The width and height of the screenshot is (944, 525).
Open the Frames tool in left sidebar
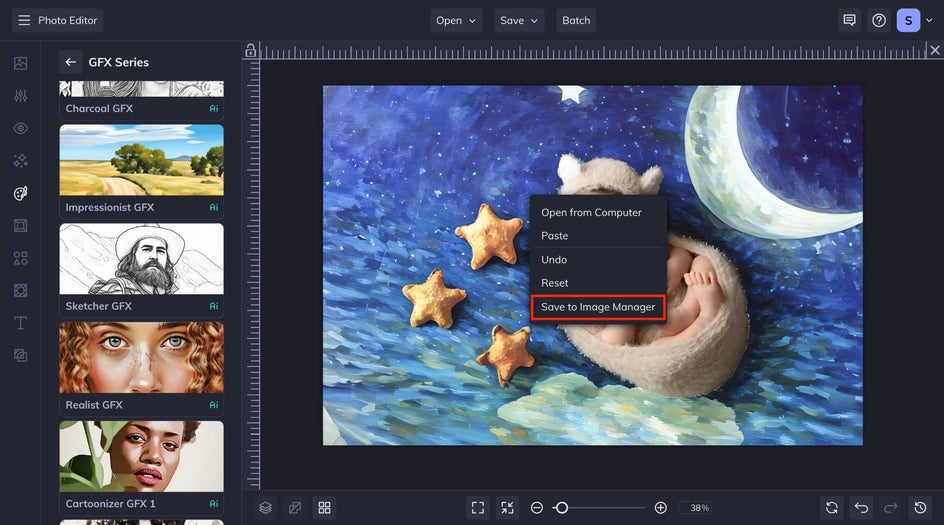click(20, 226)
